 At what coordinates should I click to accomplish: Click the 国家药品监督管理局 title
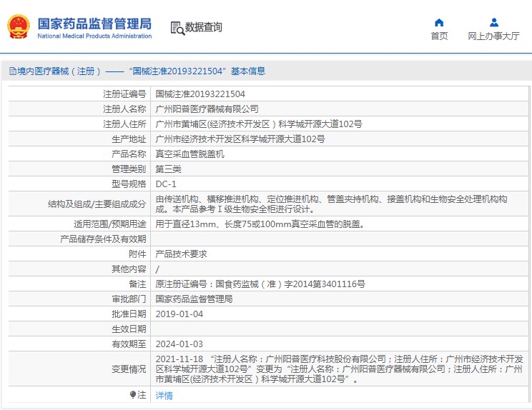tap(94, 24)
